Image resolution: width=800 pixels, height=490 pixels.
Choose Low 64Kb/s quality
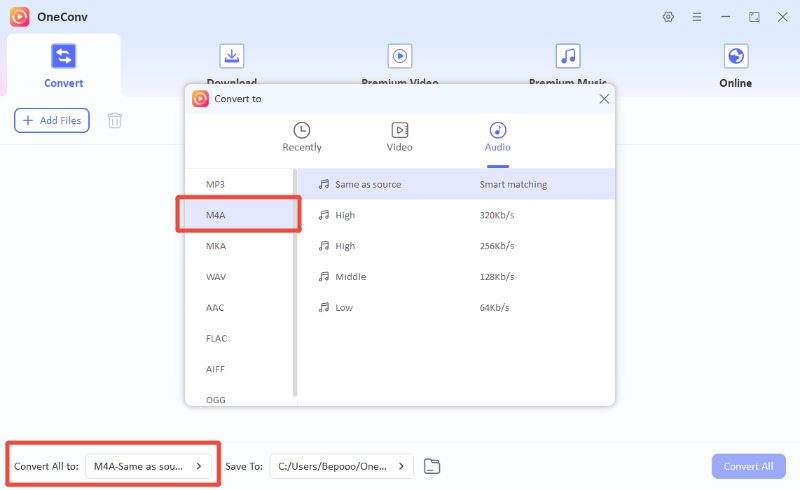pos(456,307)
